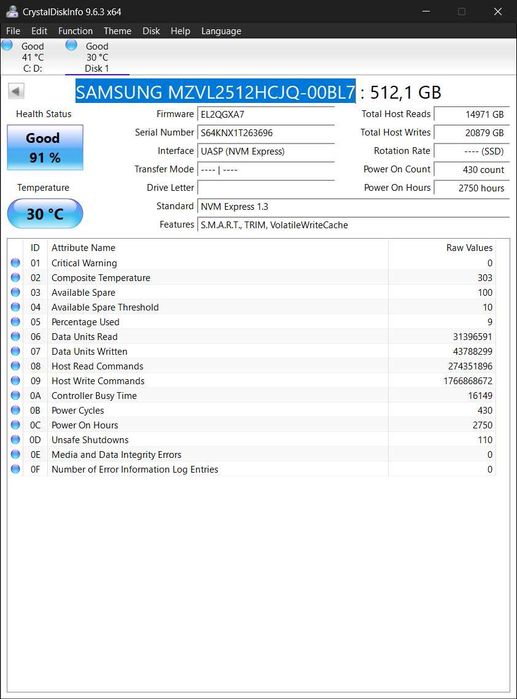Click status orb for Data Units Read

point(16,336)
